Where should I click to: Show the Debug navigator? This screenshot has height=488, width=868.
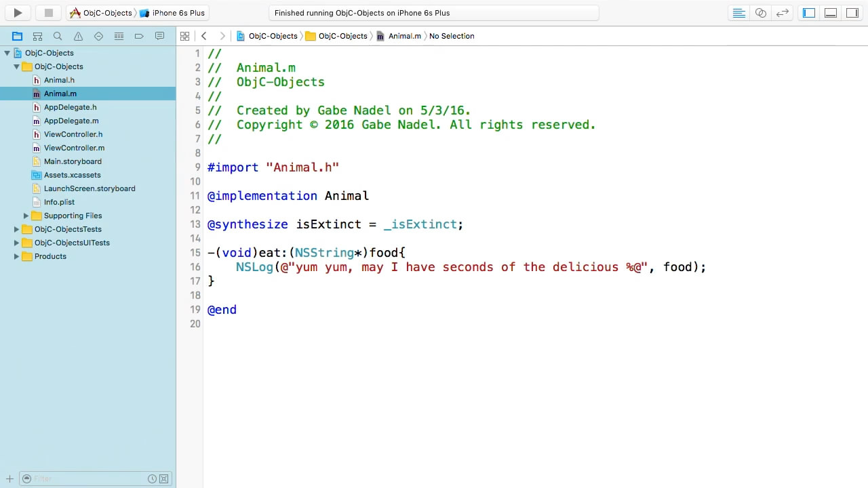click(x=119, y=36)
